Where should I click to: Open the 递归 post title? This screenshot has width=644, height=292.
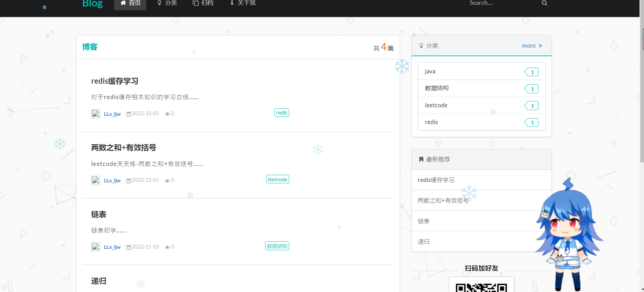(99, 281)
